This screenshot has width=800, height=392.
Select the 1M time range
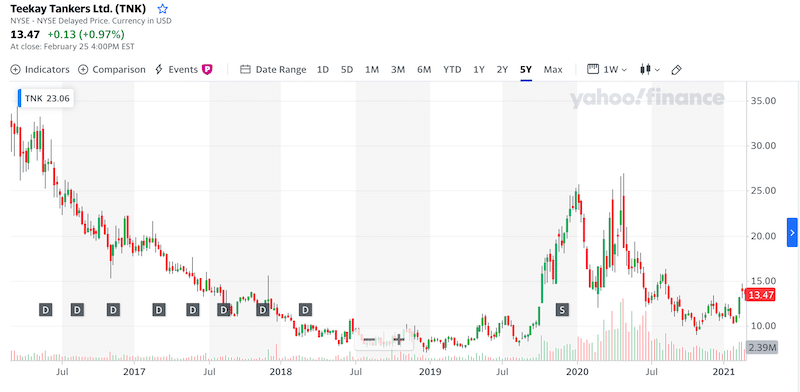click(x=372, y=69)
